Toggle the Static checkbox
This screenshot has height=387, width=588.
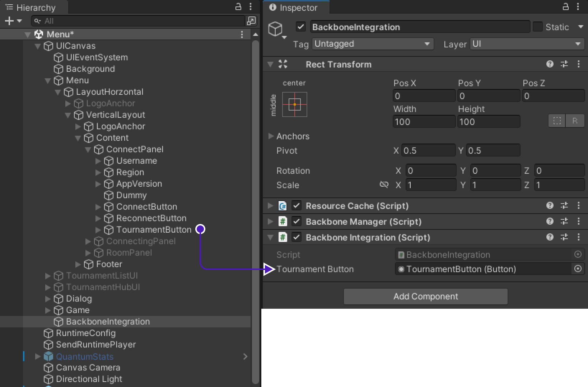(x=537, y=27)
